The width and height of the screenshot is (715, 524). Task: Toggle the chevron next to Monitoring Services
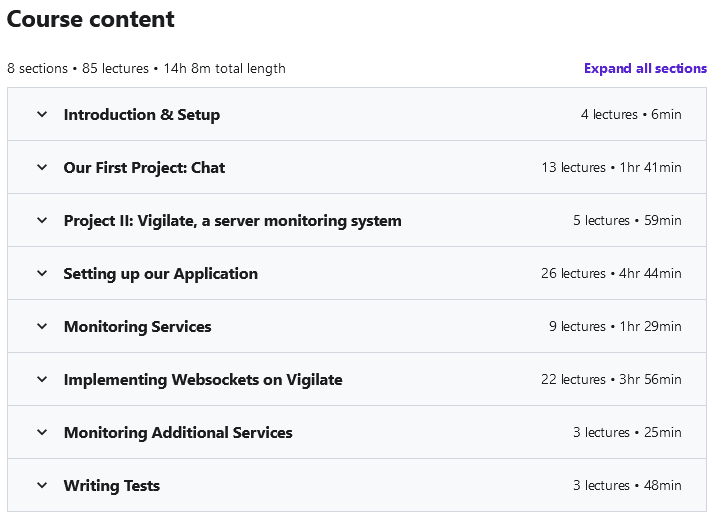coord(42,327)
